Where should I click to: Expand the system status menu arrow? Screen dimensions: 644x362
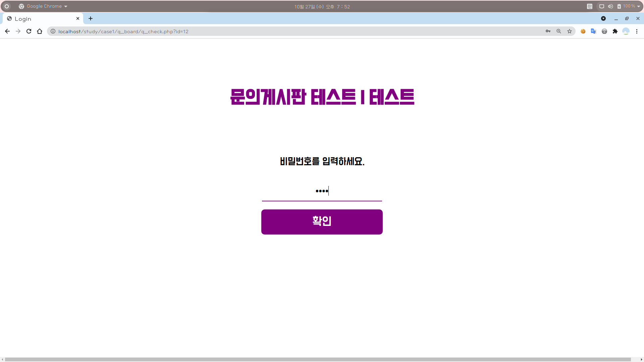[639, 6]
